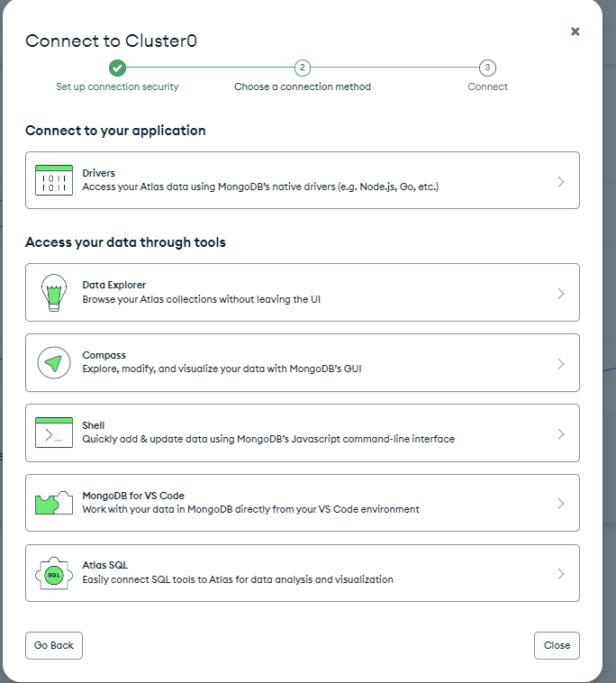Click 'Browse your Atlas collections without leaving the UI'

(201, 299)
